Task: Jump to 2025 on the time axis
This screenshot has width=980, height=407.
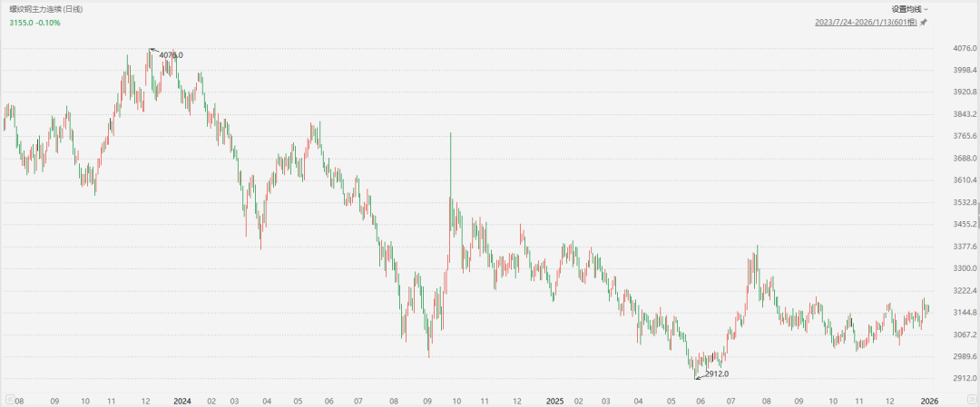Action: point(556,400)
